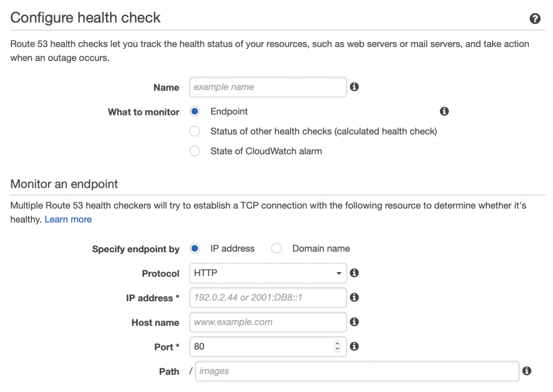Open the help question mark icon
The width and height of the screenshot is (553, 392).
(x=535, y=18)
